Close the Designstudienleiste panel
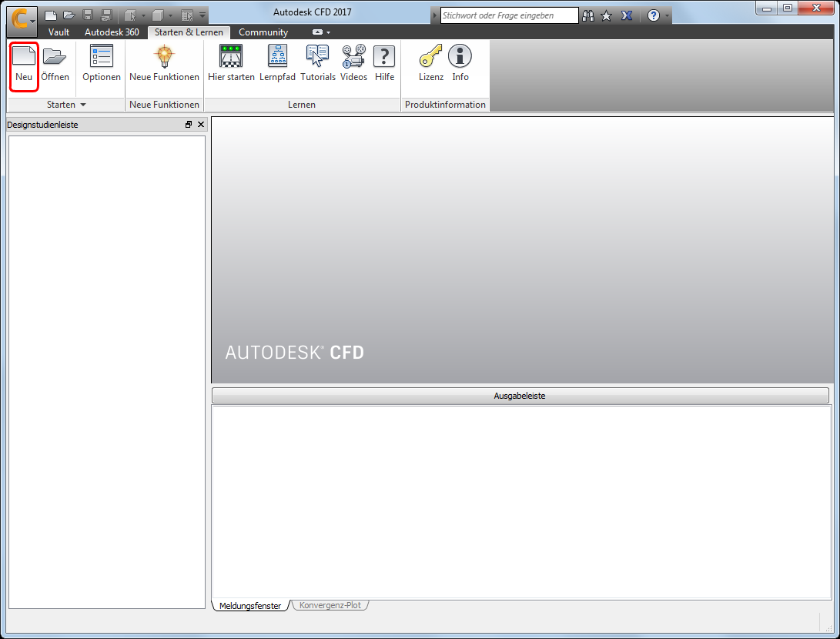840x639 pixels. click(x=201, y=124)
